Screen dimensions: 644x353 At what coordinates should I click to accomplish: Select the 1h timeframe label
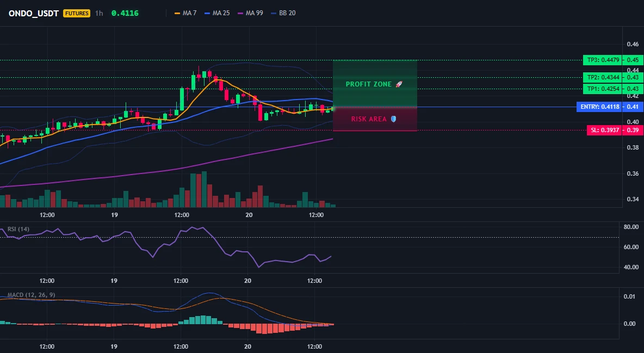point(99,13)
